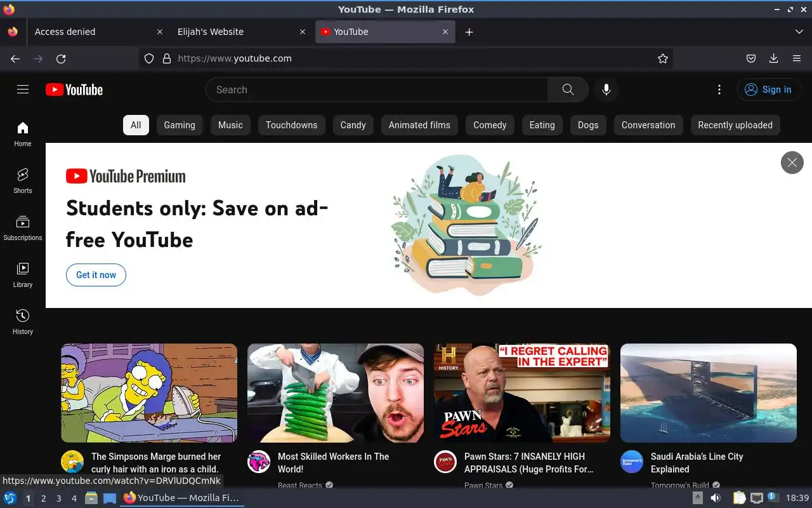Viewport: 812px width, 508px height.
Task: Switch to virtual desktop 3
Action: 58,498
